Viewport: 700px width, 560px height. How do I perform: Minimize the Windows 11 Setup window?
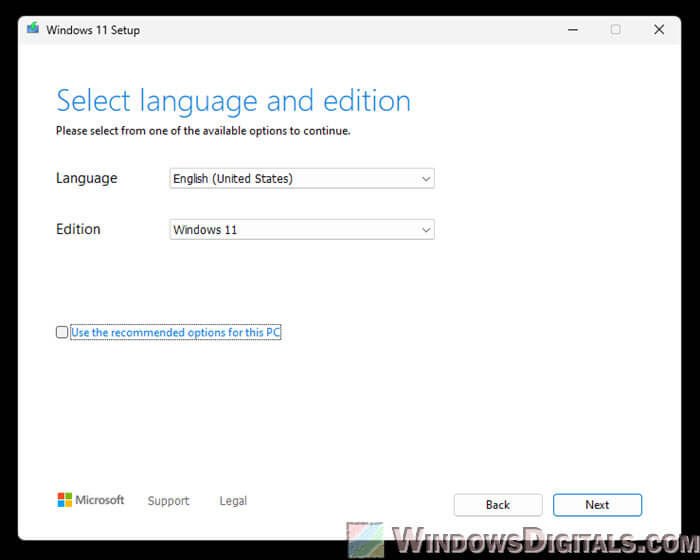click(573, 30)
